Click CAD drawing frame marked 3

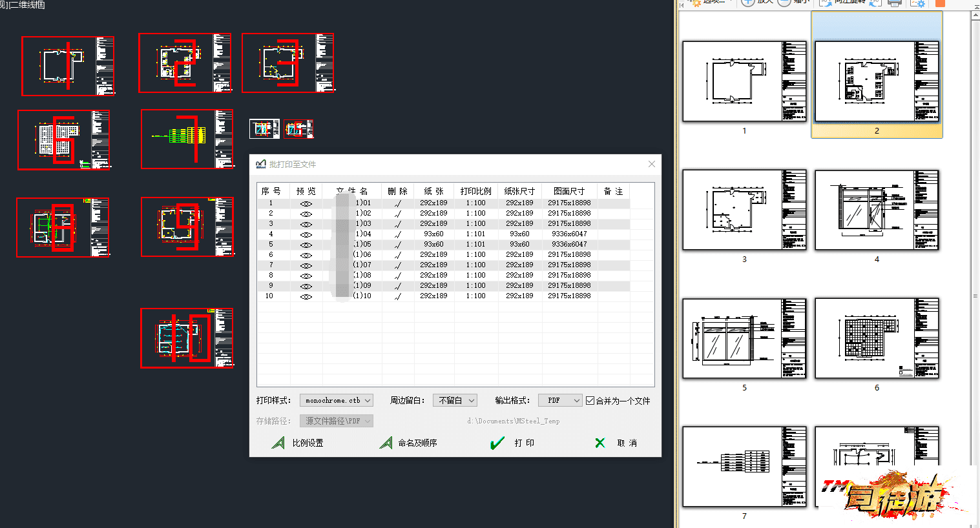(287, 63)
